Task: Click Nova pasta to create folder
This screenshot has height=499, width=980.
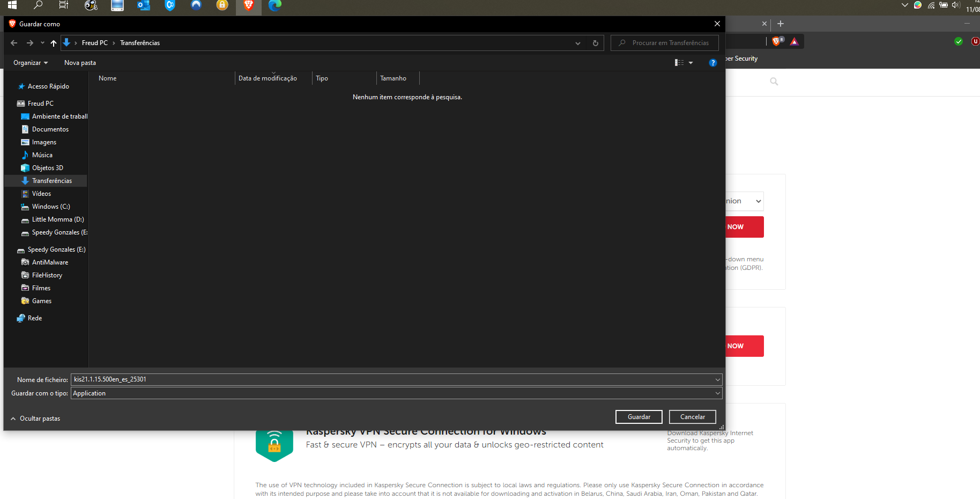Action: point(80,63)
